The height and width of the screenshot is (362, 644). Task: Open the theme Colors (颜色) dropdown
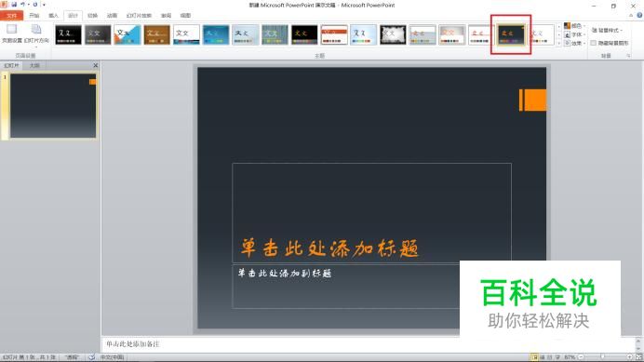coord(574,26)
